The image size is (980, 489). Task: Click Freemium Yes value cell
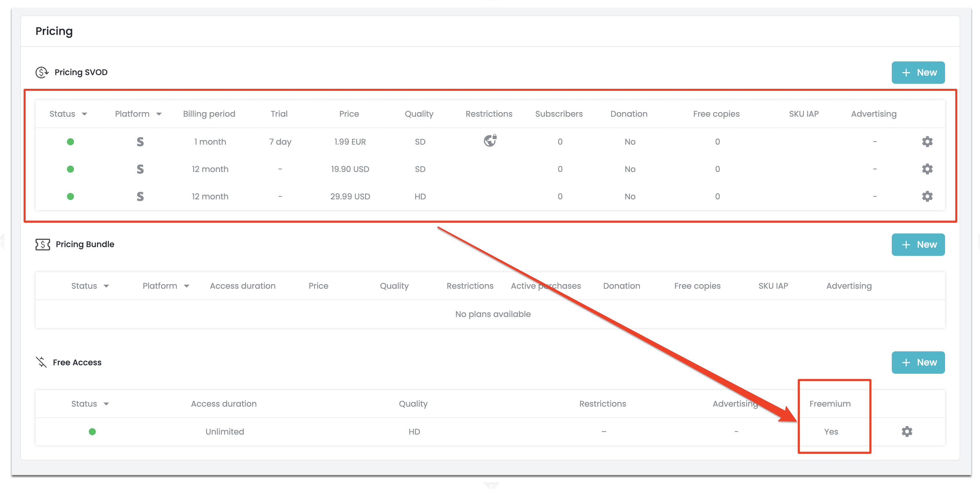tap(831, 431)
